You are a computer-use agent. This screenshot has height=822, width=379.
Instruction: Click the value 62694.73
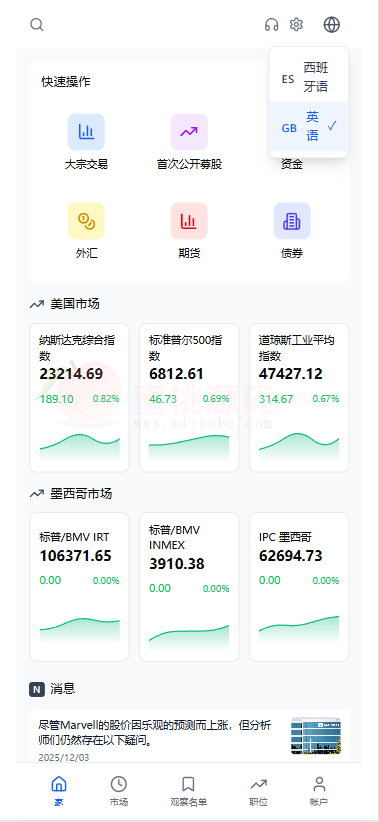click(290, 556)
